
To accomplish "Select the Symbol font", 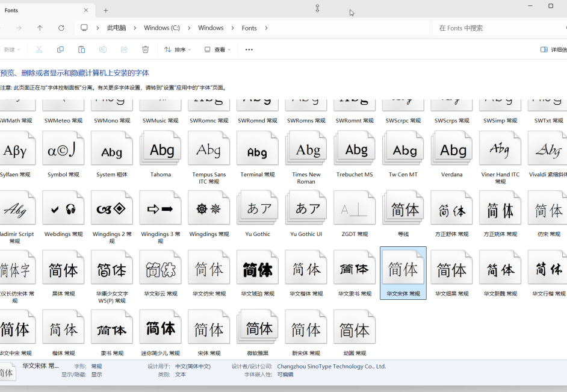I will pos(63,155).
